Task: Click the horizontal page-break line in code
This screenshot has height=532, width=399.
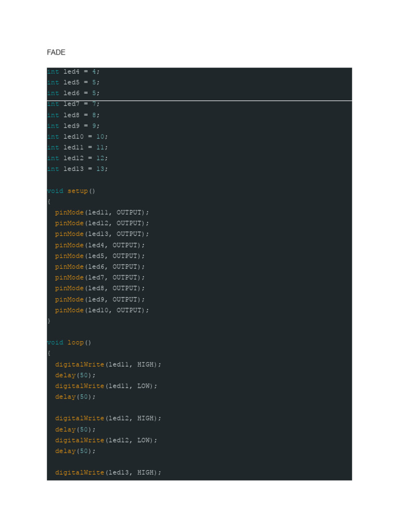Action: pyautogui.click(x=208, y=101)
